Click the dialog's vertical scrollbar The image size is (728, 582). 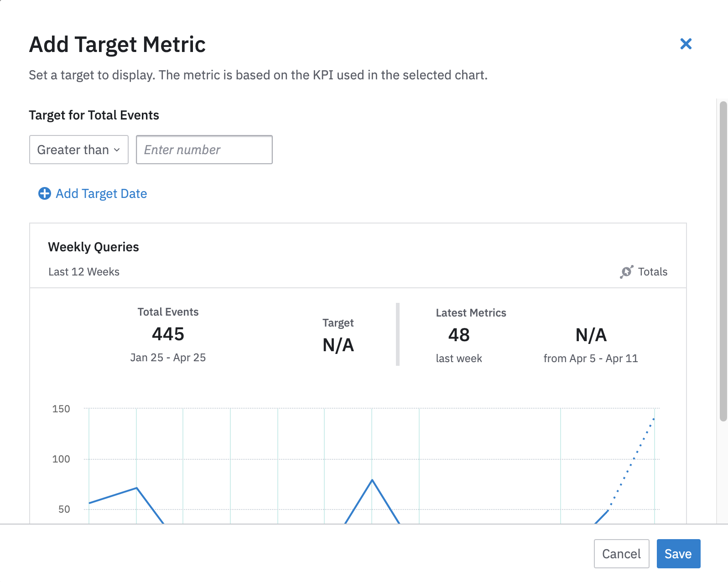coord(723,260)
